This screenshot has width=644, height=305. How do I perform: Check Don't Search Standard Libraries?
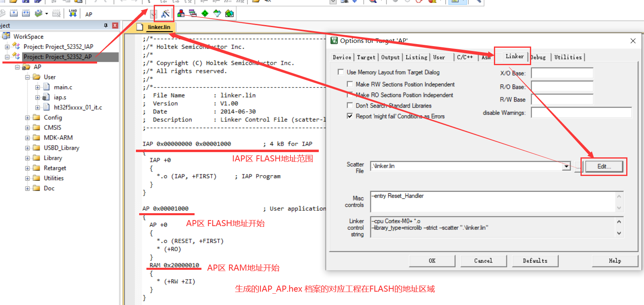pos(350,106)
